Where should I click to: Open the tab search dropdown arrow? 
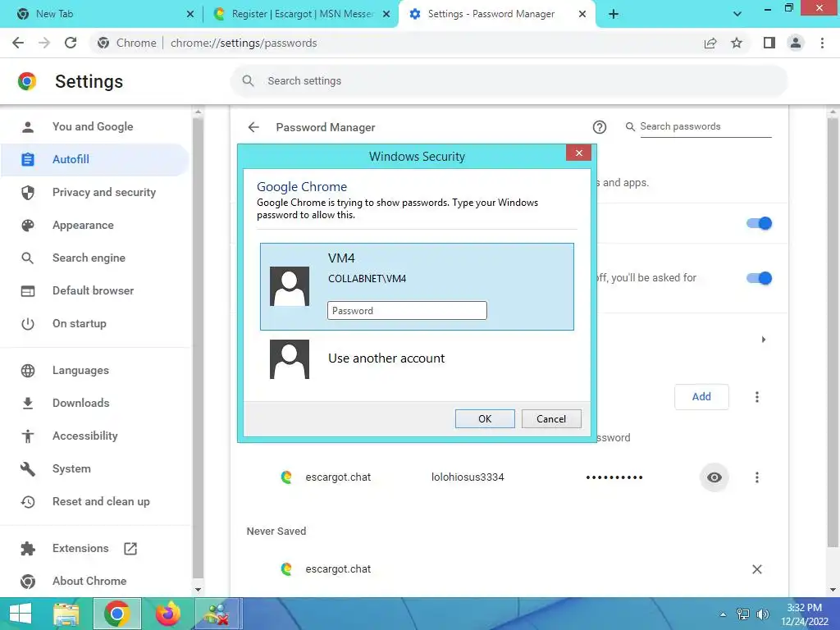(737, 14)
